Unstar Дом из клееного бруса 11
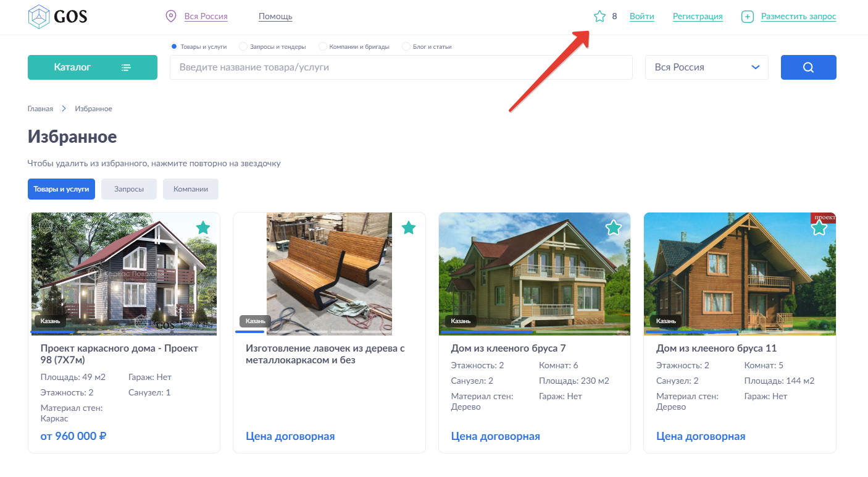 [819, 228]
